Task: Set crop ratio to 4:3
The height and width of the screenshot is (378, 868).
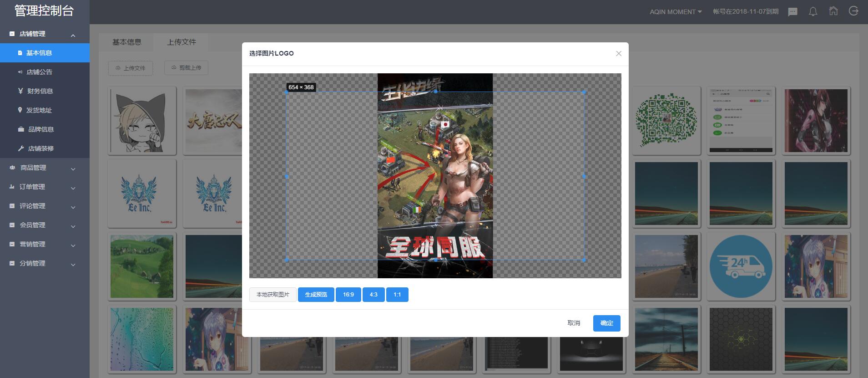Action: [x=373, y=295]
